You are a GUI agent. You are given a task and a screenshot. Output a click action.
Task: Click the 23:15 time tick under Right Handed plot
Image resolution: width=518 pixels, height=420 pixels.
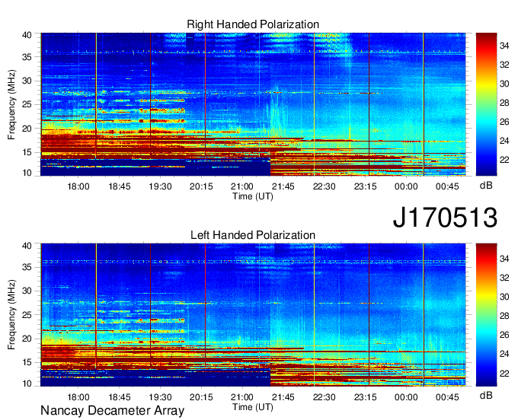[366, 186]
